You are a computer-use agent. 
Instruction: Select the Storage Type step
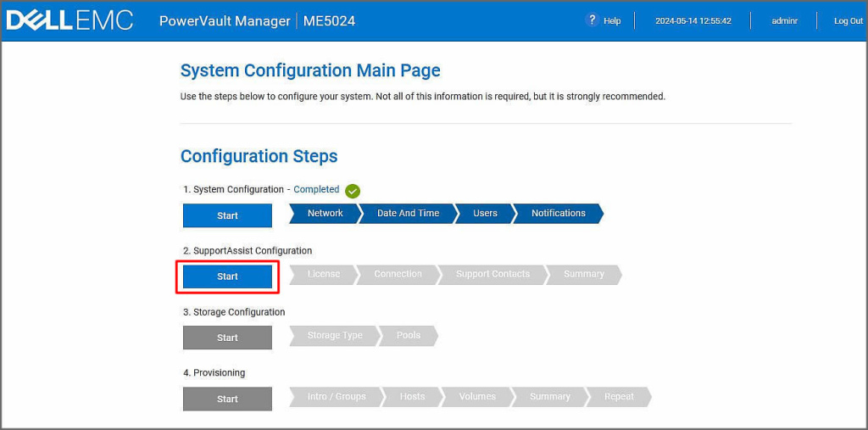(x=334, y=336)
